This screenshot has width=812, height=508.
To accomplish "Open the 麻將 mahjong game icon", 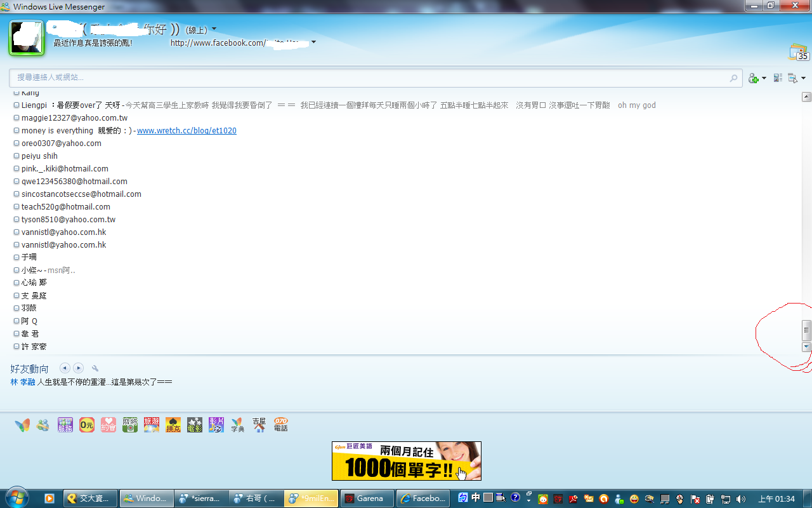I will coord(129,425).
